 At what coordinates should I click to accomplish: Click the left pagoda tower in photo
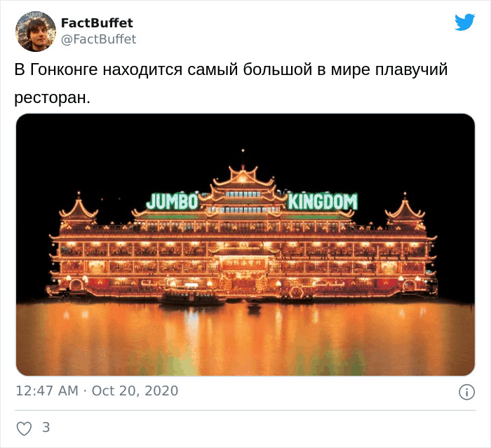79,211
